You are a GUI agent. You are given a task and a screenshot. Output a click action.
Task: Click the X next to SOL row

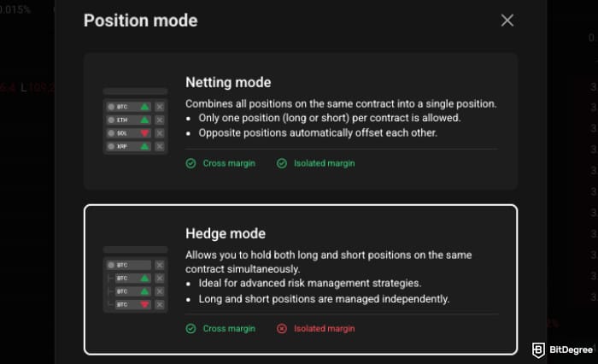coord(160,133)
